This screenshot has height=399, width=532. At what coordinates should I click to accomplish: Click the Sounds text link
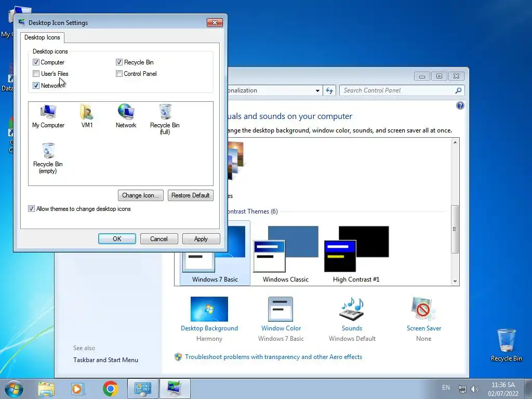(352, 328)
